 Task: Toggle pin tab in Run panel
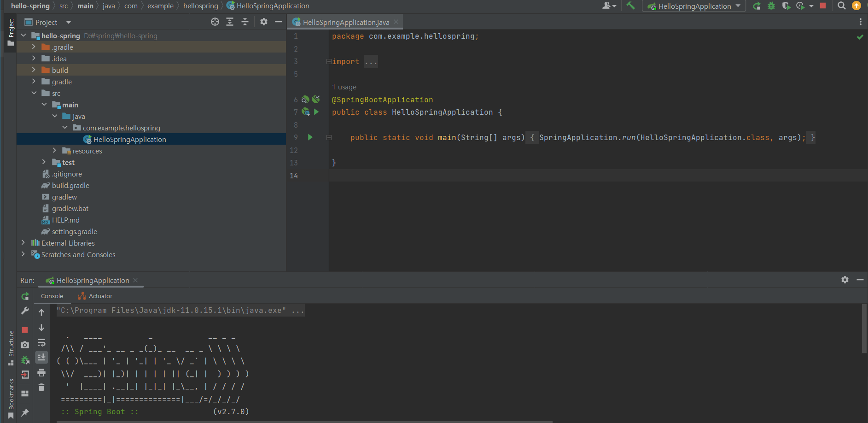coord(25,412)
